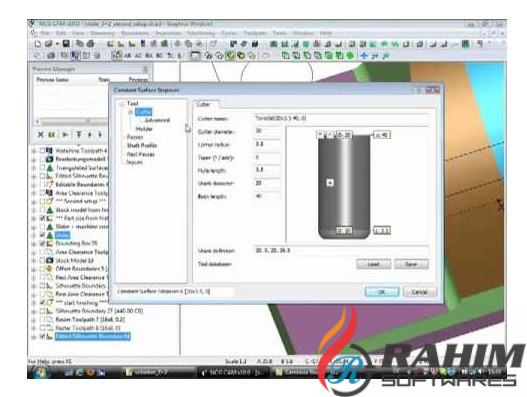527x397 pixels.
Task: Select Rest Passes in the dialog tree
Action: point(140,154)
